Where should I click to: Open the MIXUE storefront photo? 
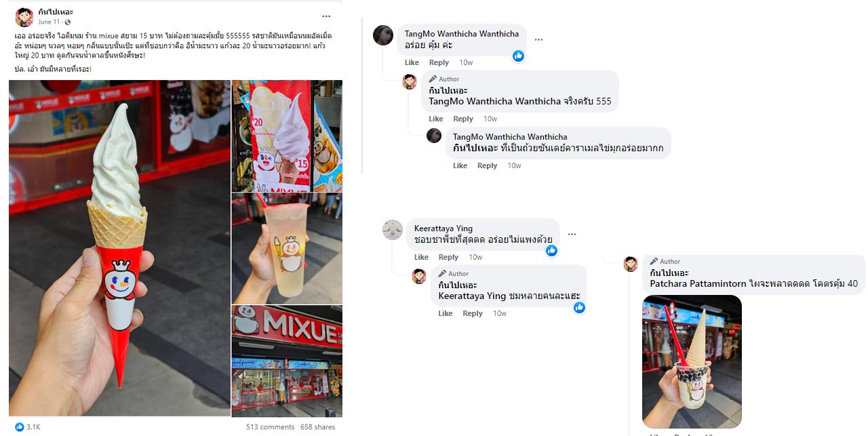coord(287,361)
